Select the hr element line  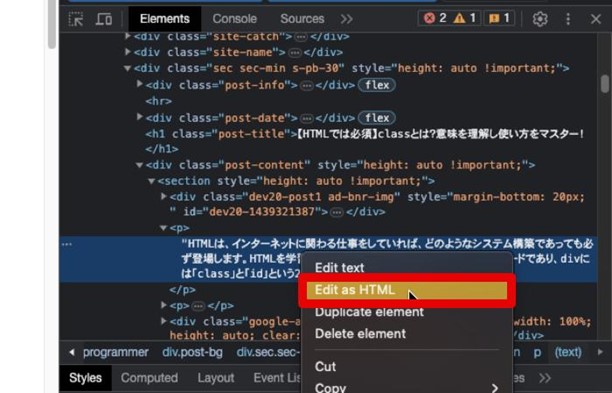coord(158,101)
